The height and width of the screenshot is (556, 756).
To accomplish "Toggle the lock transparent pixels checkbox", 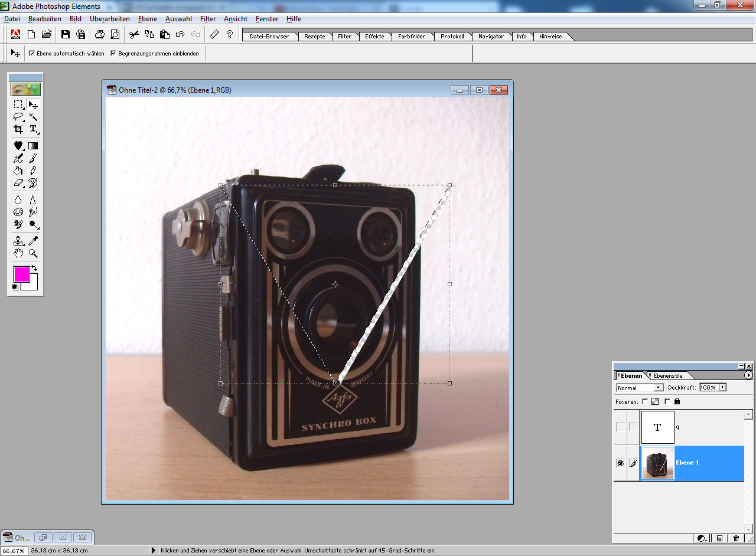I will click(x=645, y=401).
